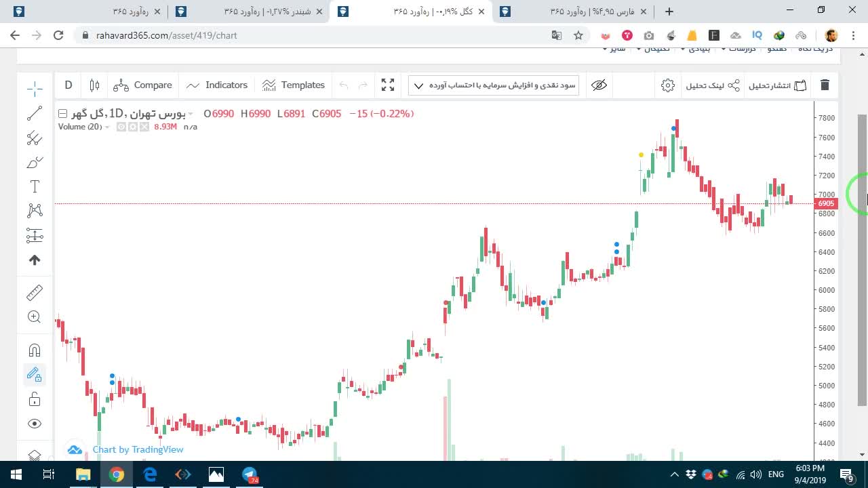This screenshot has width=868, height=488.
Task: Open the camera screenshot extension
Action: pos(649,35)
